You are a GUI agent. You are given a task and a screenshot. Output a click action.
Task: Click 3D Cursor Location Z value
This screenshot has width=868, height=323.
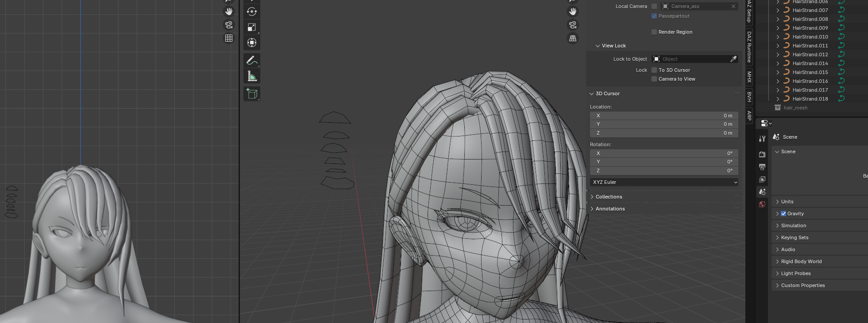coord(664,133)
